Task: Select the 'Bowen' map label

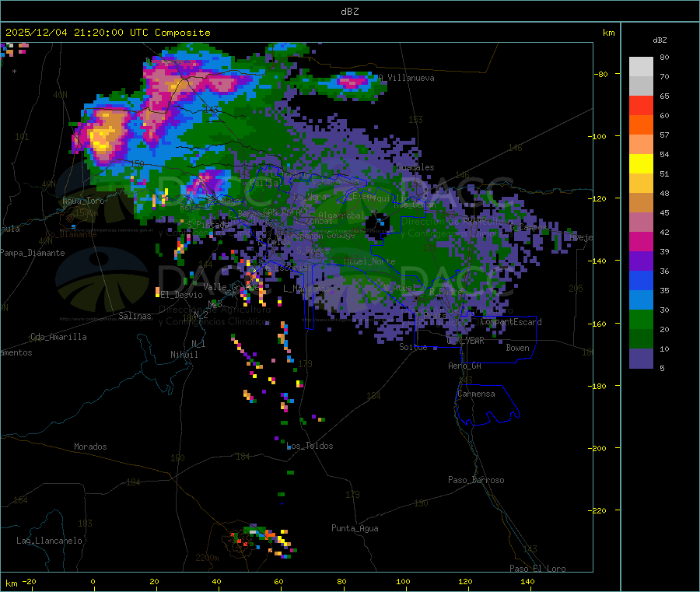Action: pos(517,348)
